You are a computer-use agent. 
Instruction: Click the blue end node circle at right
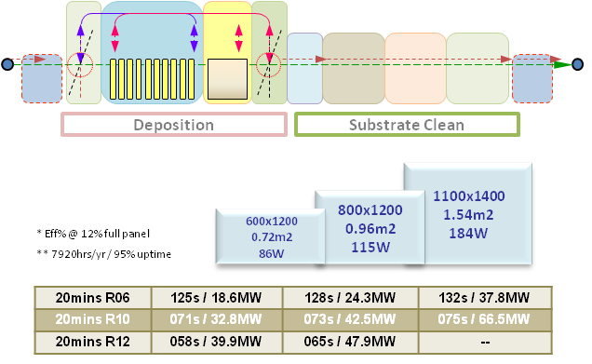577,64
